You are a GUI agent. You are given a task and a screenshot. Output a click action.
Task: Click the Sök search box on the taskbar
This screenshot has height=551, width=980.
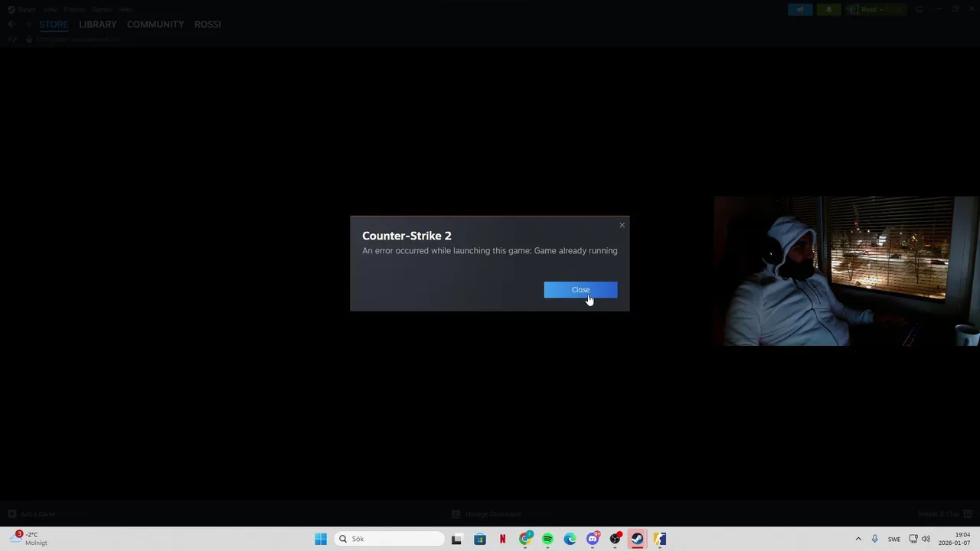click(x=390, y=539)
